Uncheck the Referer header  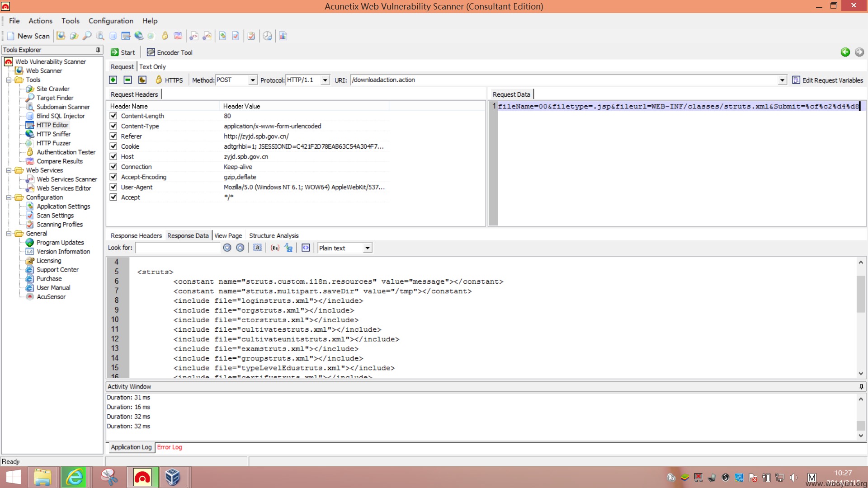click(x=113, y=136)
